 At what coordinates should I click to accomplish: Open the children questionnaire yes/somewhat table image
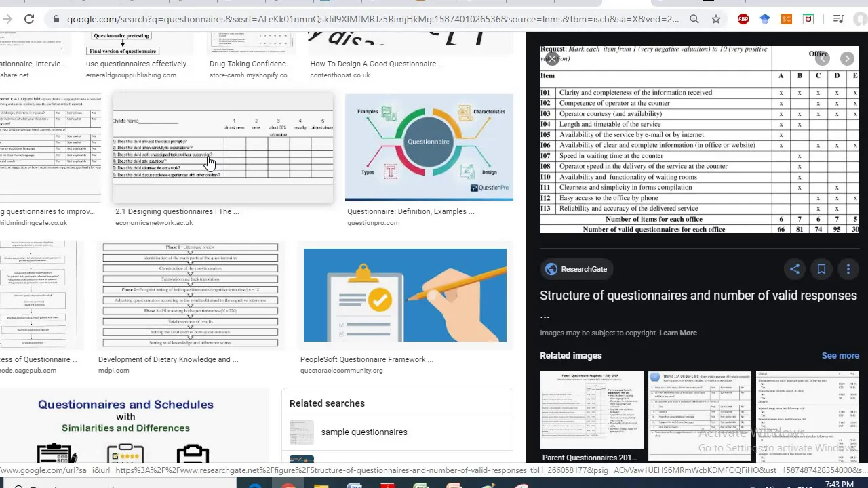[50, 148]
